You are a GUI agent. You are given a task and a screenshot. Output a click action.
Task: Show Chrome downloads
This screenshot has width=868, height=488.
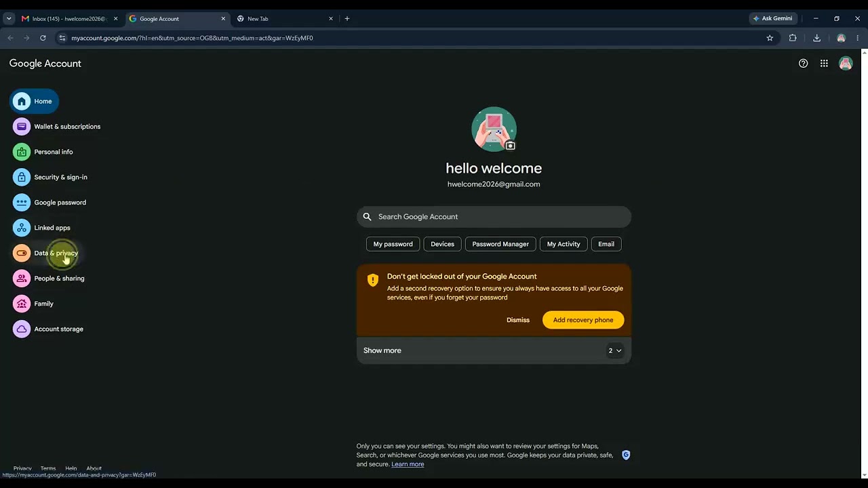point(816,38)
